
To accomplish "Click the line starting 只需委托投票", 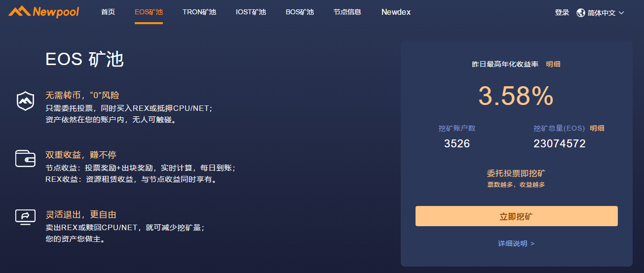I will pos(129,108).
